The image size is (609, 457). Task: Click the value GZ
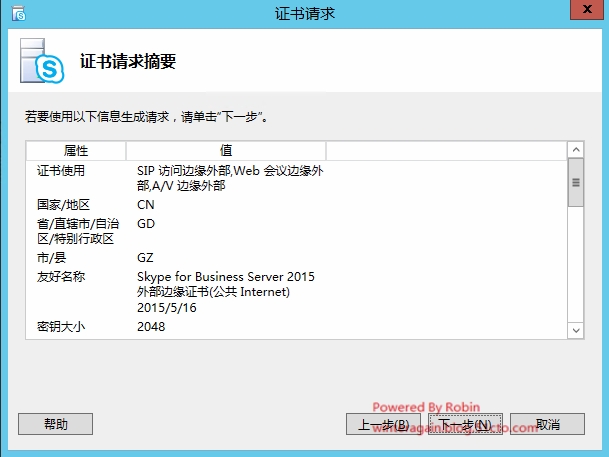(145, 257)
